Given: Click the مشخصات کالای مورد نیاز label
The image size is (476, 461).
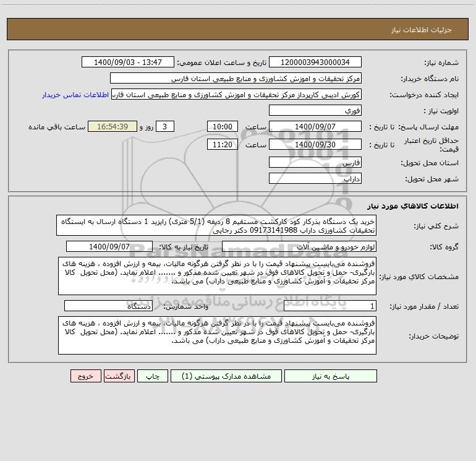Looking at the screenshot, I should 419,277.
